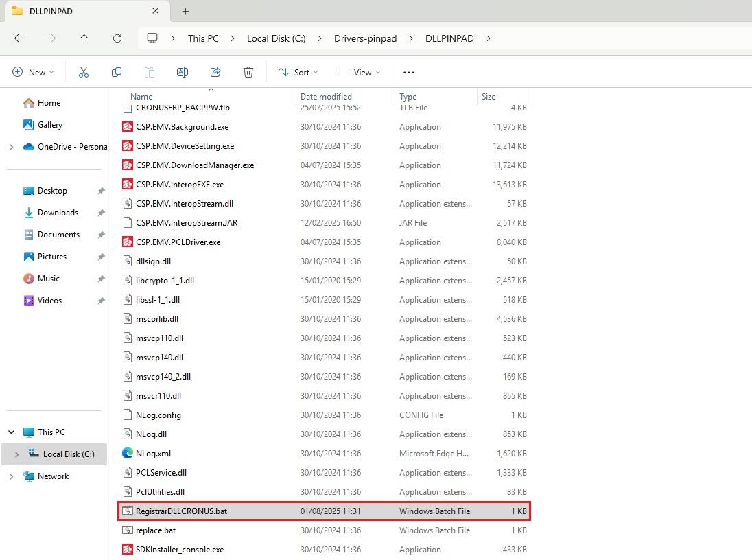
Task: Collapse the This PC tree node
Action: click(x=11, y=432)
